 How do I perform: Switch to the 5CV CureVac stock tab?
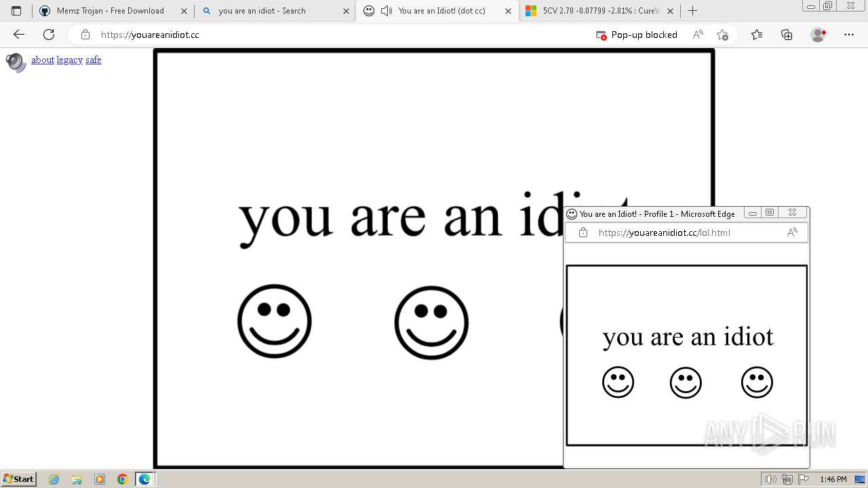pyautogui.click(x=599, y=11)
